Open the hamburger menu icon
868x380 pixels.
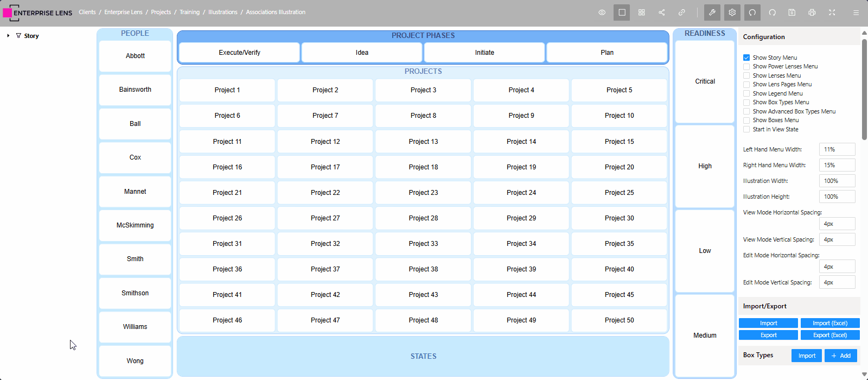[x=856, y=12]
